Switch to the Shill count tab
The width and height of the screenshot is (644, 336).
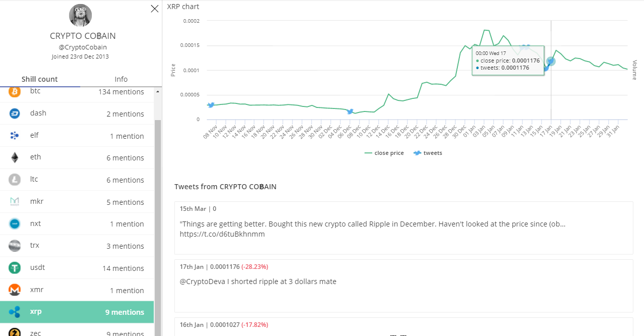pyautogui.click(x=40, y=79)
